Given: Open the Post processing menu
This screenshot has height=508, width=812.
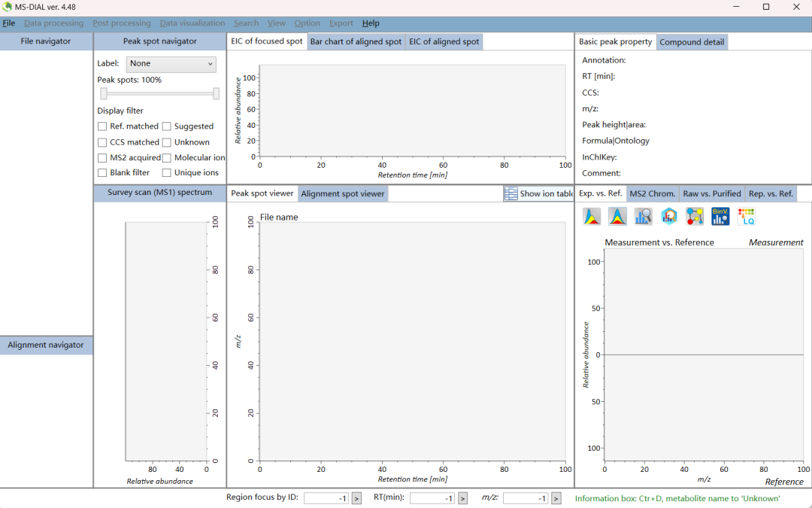Looking at the screenshot, I should point(122,23).
